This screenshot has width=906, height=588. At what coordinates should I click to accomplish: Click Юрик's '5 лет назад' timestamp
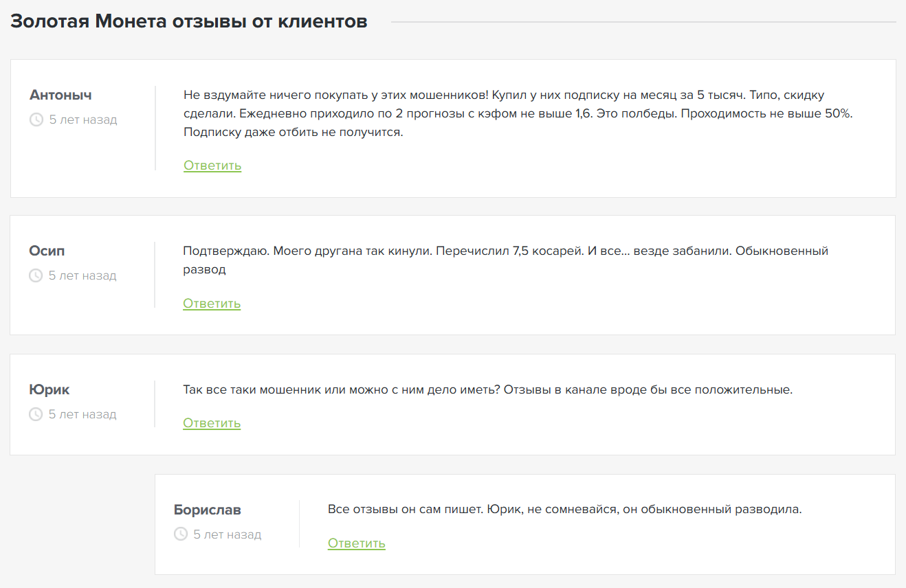point(85,414)
